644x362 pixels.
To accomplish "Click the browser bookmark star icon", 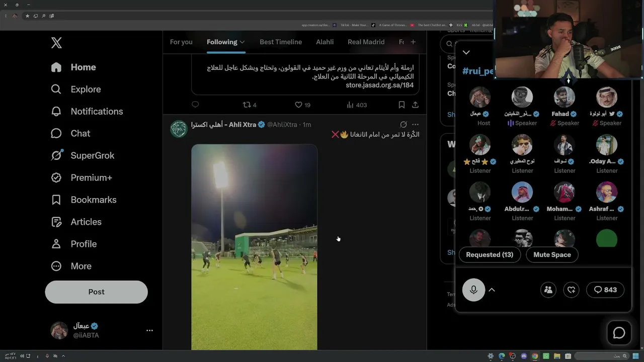I will (x=27, y=16).
